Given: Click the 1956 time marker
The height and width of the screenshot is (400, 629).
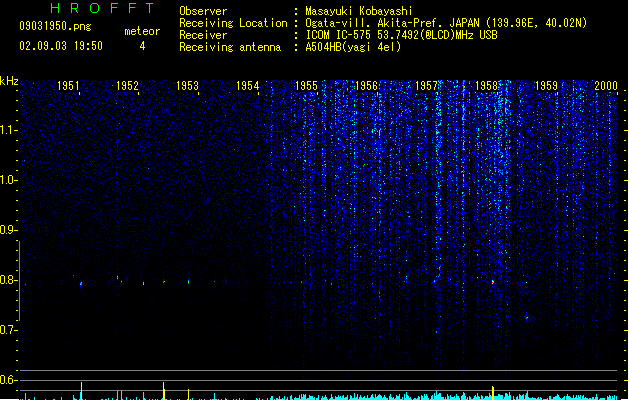Looking at the screenshot, I should tap(366, 86).
